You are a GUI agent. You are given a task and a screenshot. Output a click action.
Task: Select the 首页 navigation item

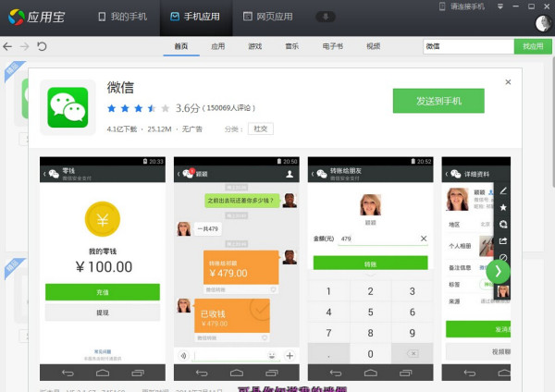coord(181,46)
